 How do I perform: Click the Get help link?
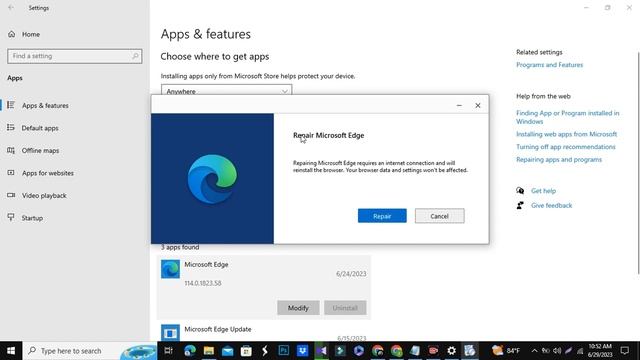coord(543,191)
